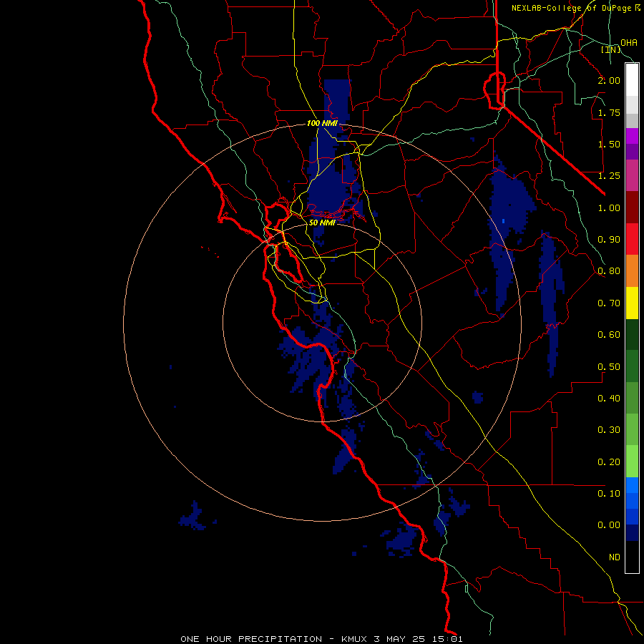The image size is (644, 644).
Task: Select the dark red legend swatch
Action: [x=632, y=208]
